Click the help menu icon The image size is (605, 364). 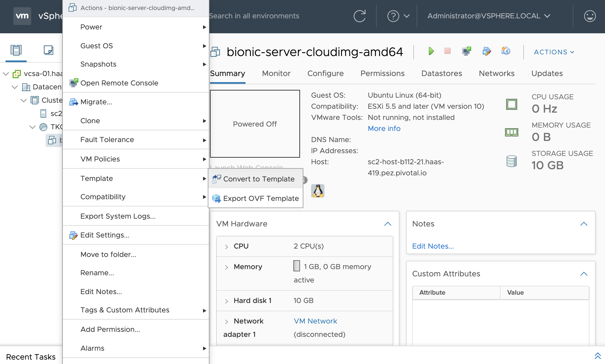pos(393,16)
